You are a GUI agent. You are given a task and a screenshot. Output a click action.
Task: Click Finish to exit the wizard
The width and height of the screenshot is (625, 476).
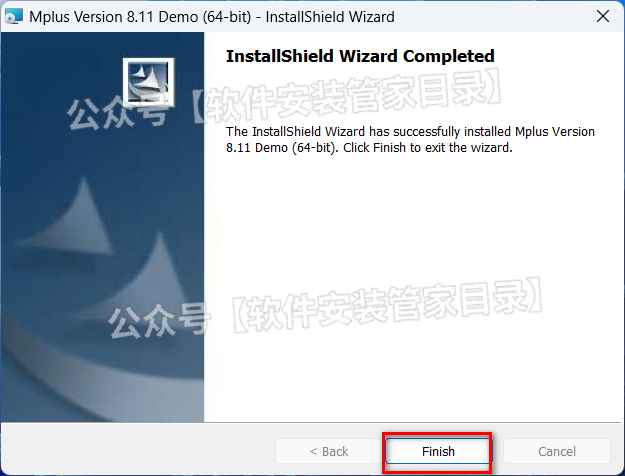(438, 451)
